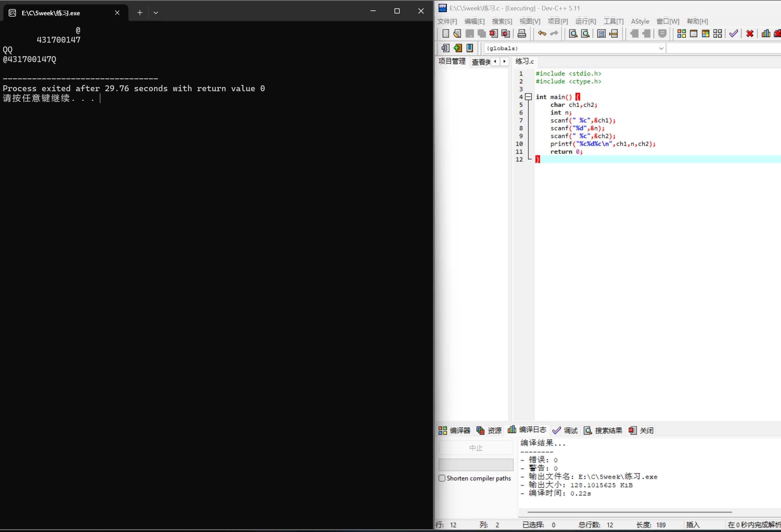
Task: Click the Compile icon with colored squares
Action: (x=681, y=34)
